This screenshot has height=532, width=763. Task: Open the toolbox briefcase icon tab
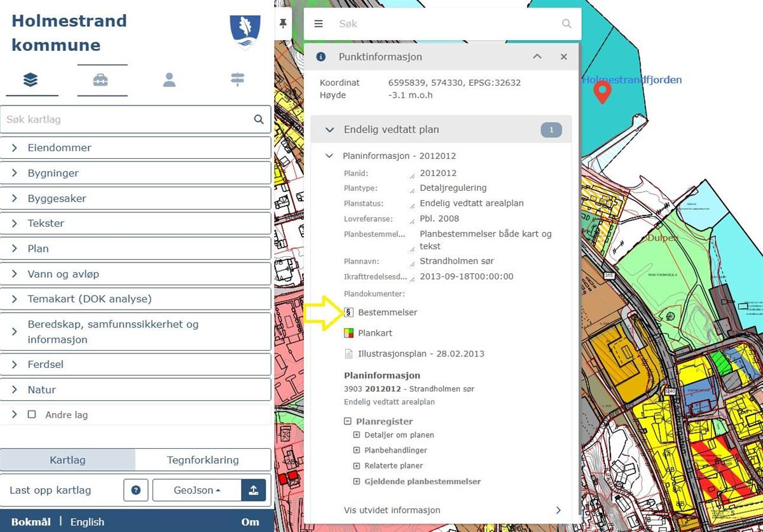point(100,80)
